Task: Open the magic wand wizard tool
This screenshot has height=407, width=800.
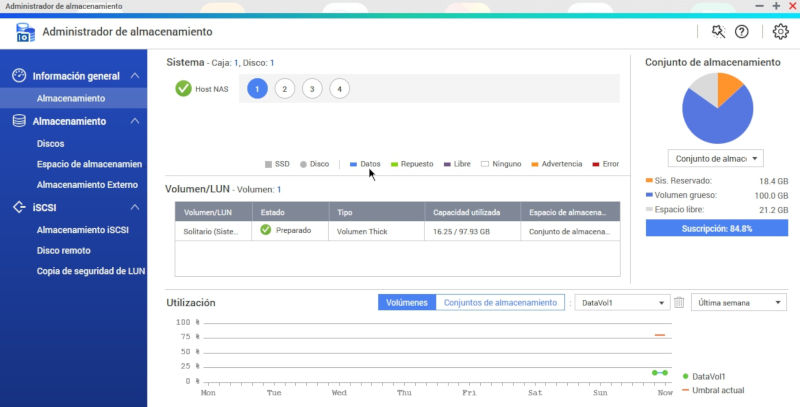Action: tap(718, 31)
